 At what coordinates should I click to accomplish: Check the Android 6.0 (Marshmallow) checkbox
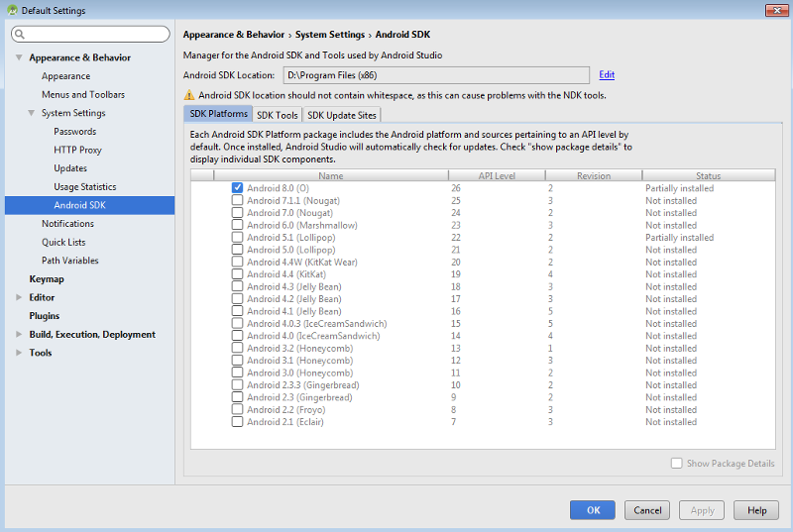click(x=237, y=225)
